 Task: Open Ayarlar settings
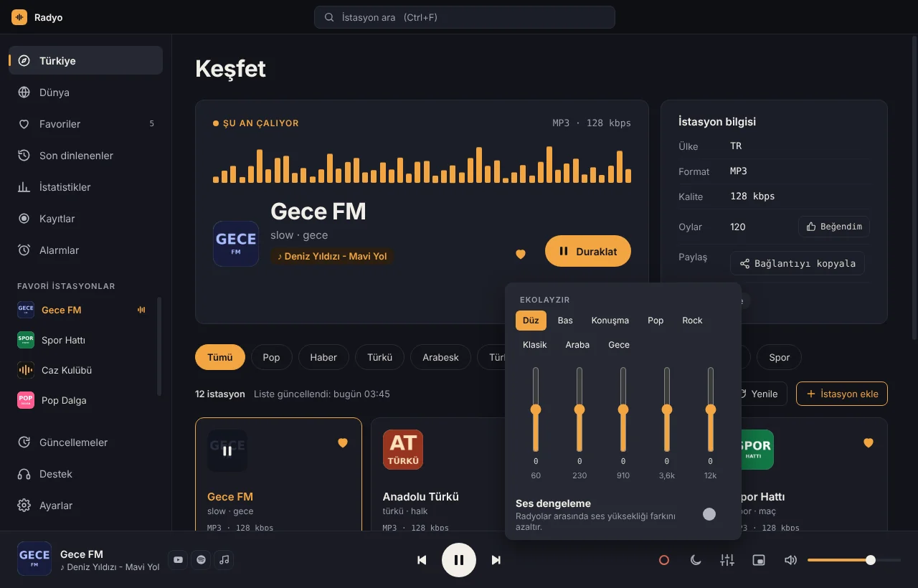(85, 506)
